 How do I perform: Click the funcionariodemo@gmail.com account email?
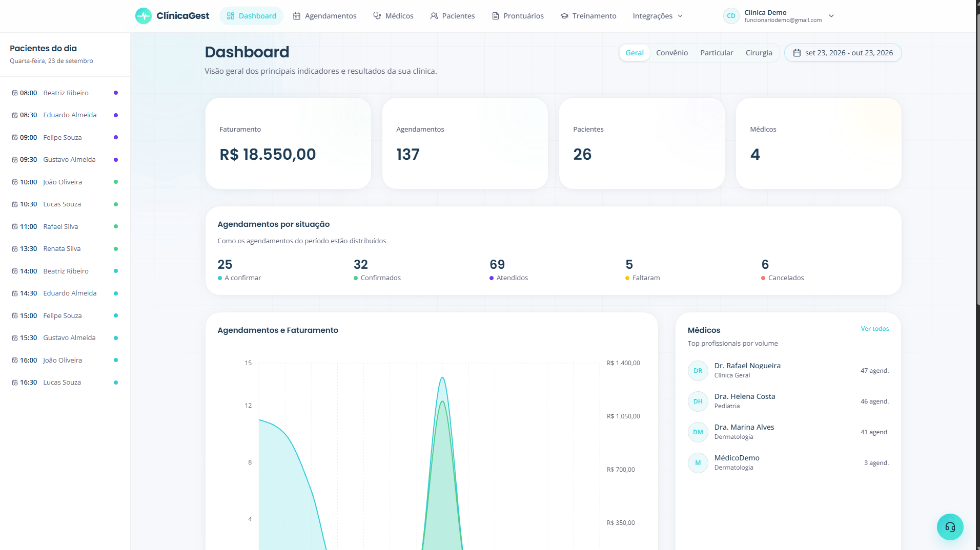[x=783, y=20]
